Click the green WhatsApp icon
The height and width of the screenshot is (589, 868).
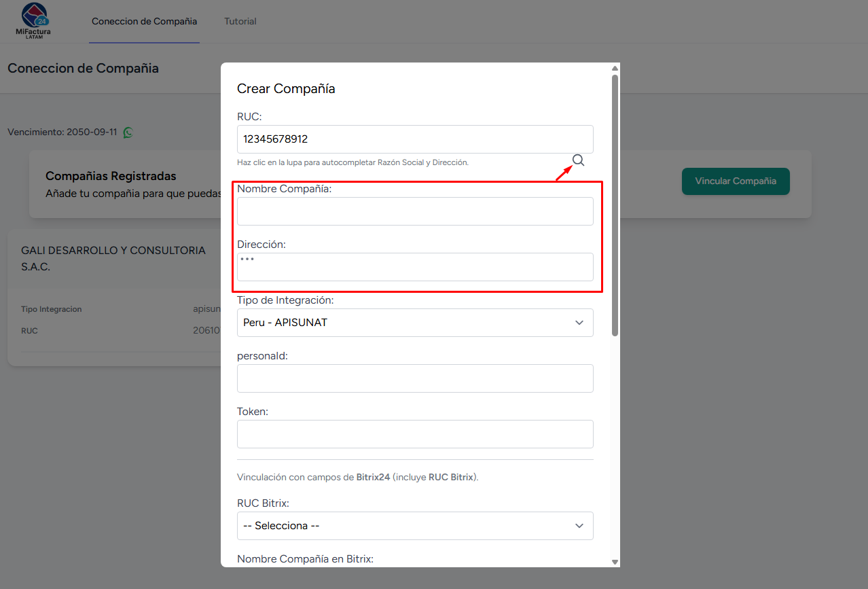coord(128,132)
